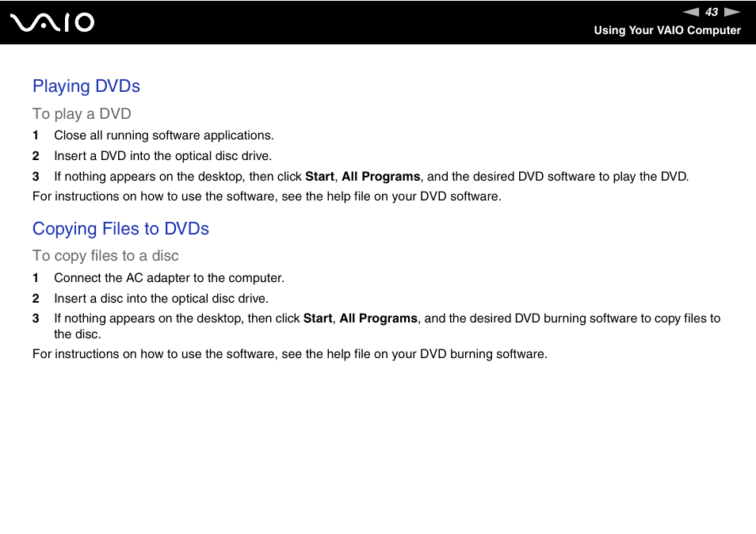756x534 pixels.
Task: Go to previous page using left arrow
Action: point(691,12)
